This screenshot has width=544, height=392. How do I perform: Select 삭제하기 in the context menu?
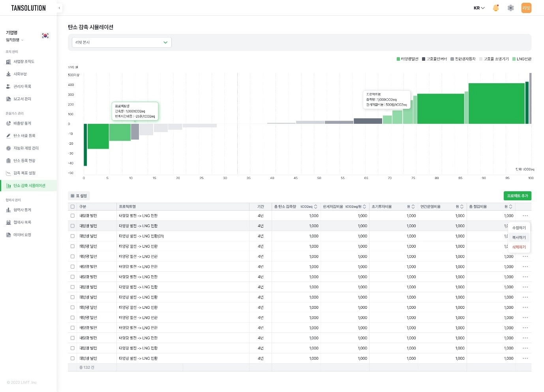[519, 247]
